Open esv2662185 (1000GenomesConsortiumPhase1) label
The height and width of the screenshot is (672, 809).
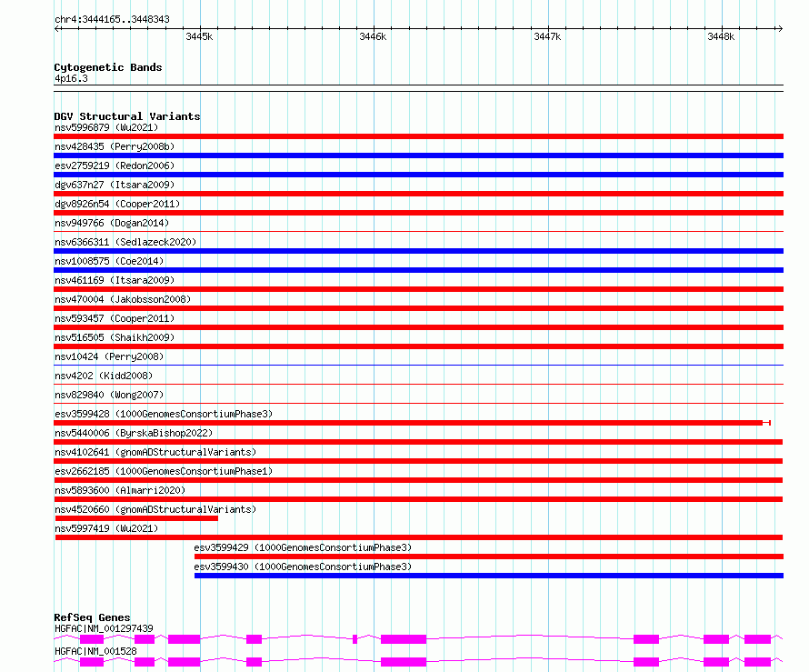[x=164, y=471]
